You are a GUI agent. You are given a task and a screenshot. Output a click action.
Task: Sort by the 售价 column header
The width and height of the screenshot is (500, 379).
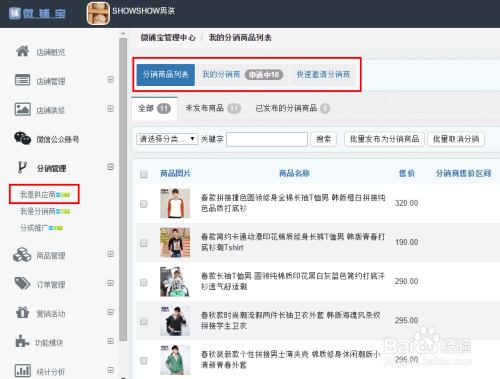click(407, 173)
